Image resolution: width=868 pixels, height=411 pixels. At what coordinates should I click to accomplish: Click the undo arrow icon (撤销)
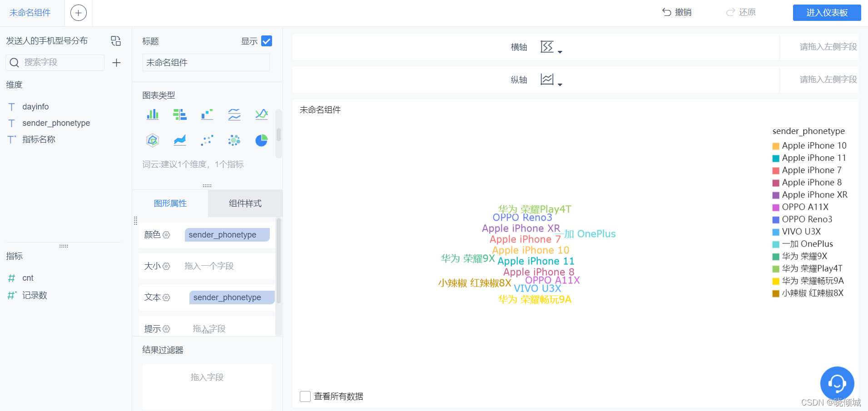667,12
